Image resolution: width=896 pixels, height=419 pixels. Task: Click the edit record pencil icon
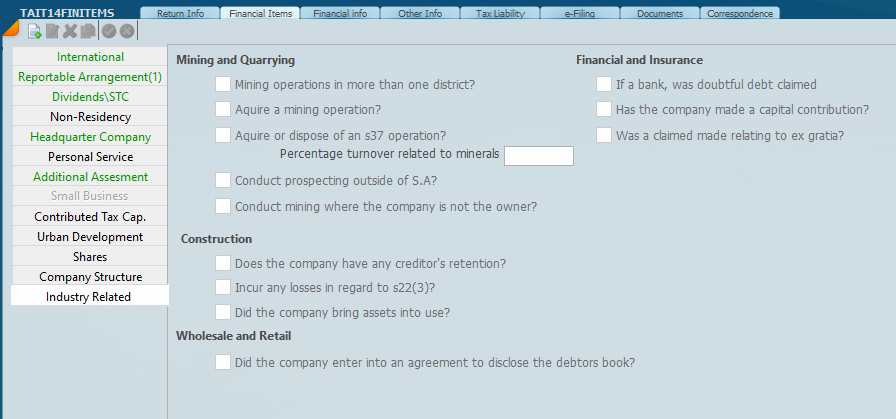(x=53, y=31)
